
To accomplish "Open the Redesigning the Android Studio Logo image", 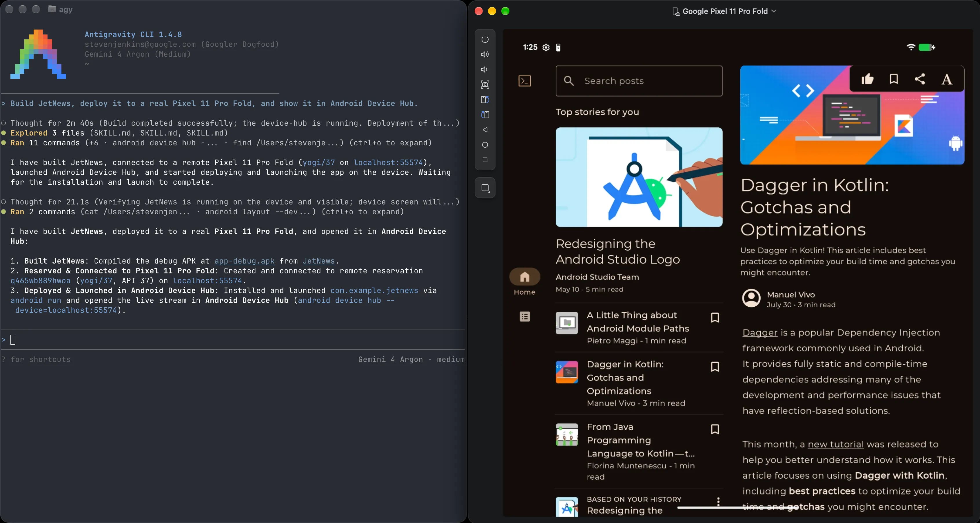I will (x=639, y=177).
